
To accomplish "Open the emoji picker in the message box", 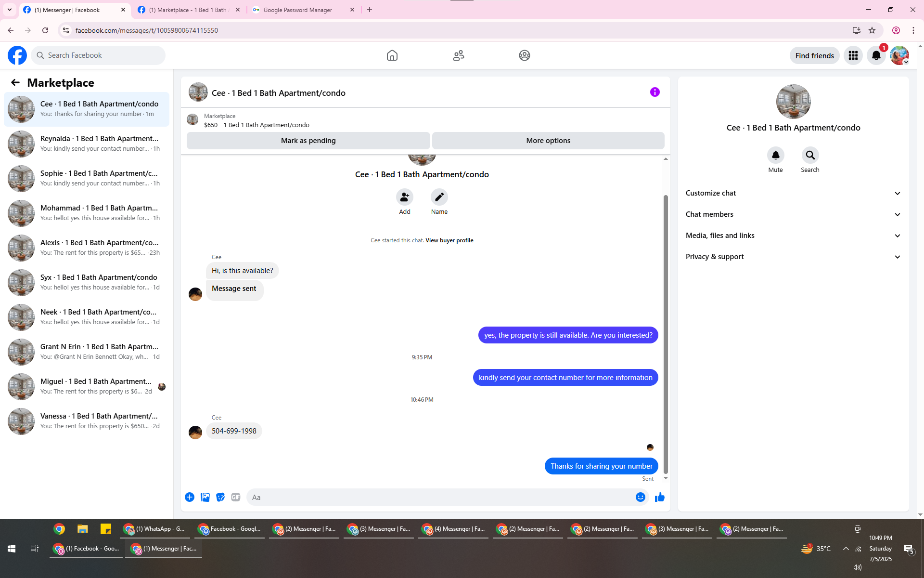I will click(640, 497).
